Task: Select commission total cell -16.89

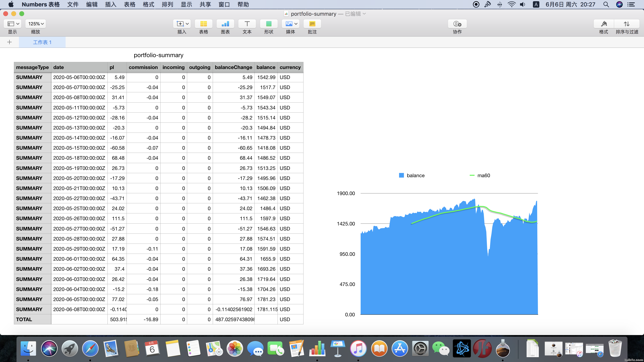Action: (x=143, y=319)
